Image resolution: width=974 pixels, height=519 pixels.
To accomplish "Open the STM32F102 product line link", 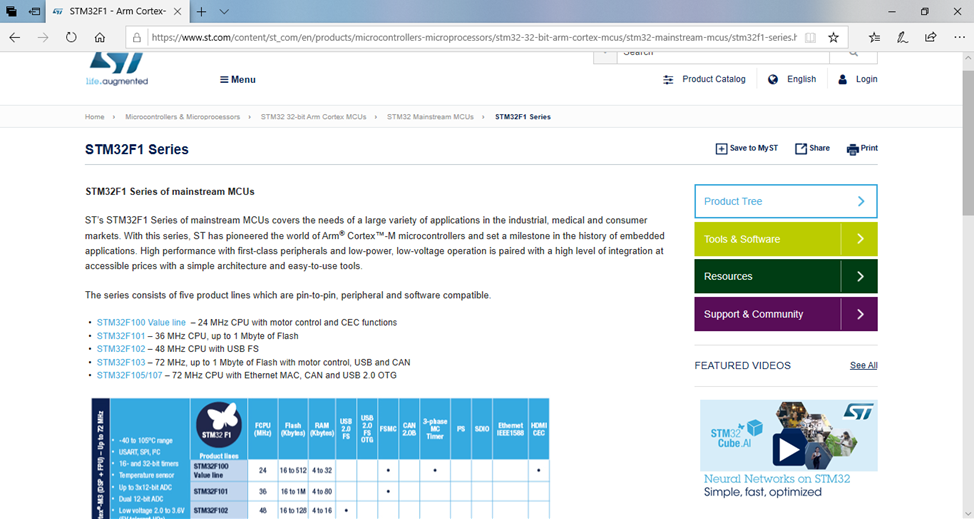I will coord(121,349).
